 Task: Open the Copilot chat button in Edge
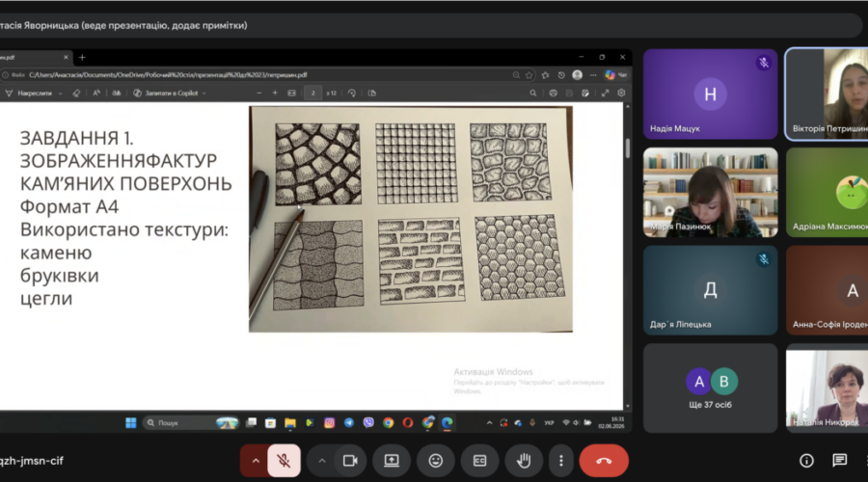[615, 74]
